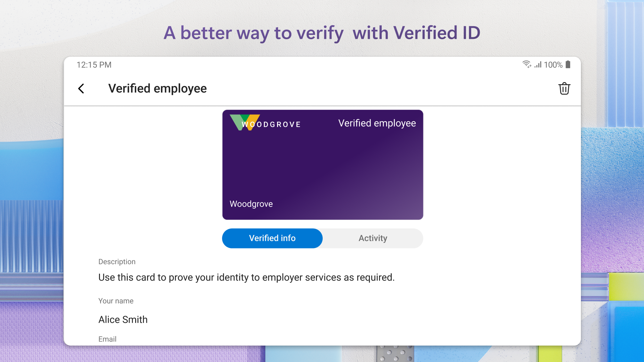Click the cellular signal strength icon
Viewport: 644px width, 362px height.
point(538,65)
